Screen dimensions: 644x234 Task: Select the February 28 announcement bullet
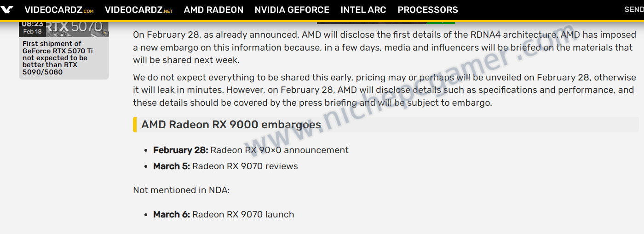[251, 150]
